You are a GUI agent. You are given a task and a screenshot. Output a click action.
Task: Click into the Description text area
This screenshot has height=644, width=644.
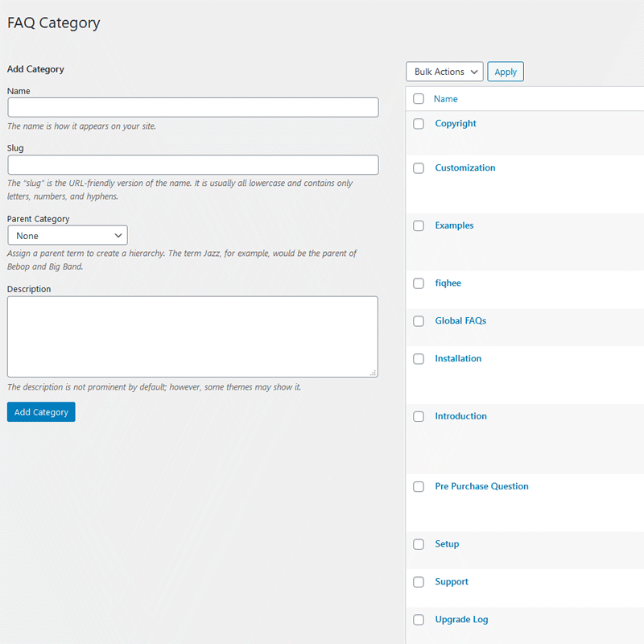192,336
